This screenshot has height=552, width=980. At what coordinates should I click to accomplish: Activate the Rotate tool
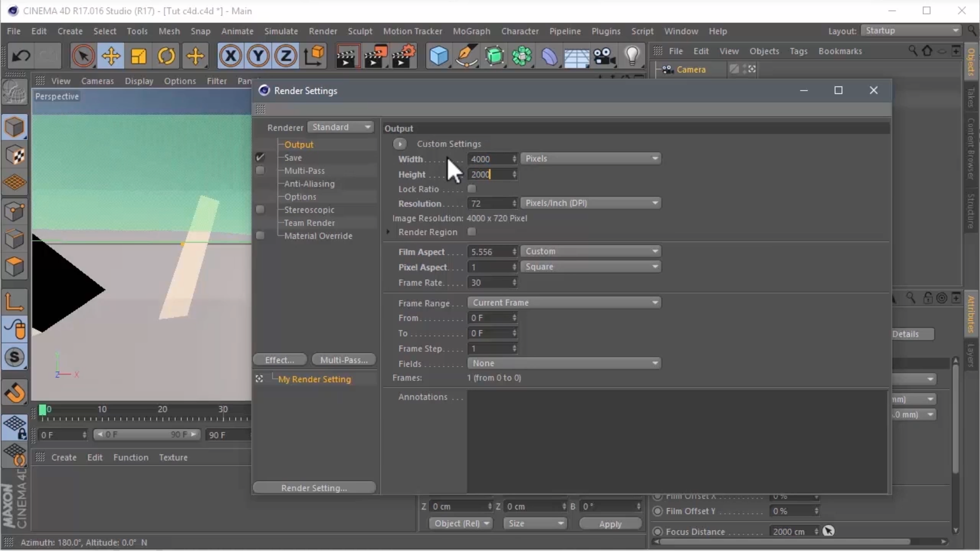point(166,56)
